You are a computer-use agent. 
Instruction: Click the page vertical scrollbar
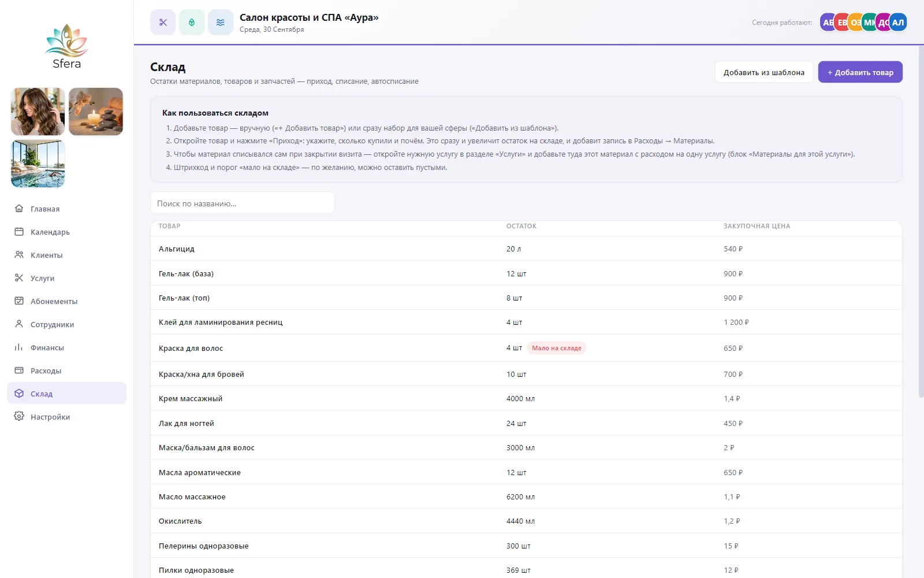pos(921,221)
